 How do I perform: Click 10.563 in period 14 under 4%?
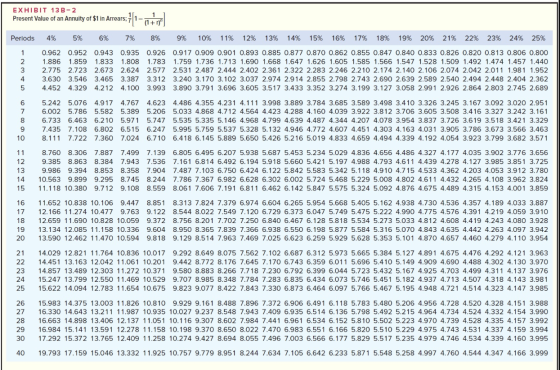[x=50, y=179]
